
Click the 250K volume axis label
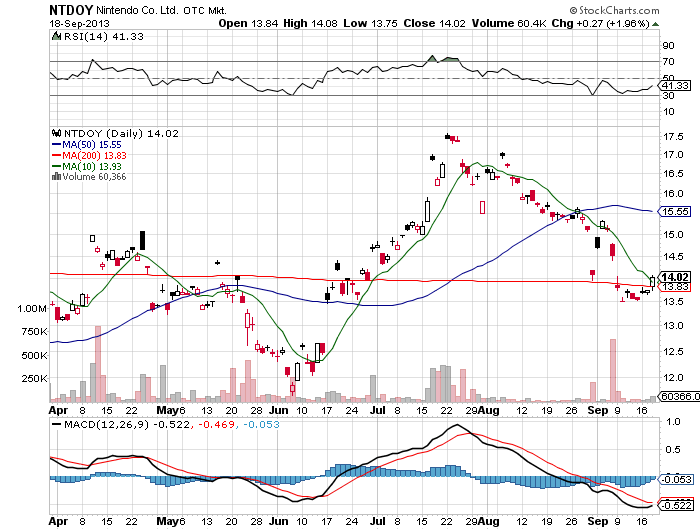pos(34,379)
